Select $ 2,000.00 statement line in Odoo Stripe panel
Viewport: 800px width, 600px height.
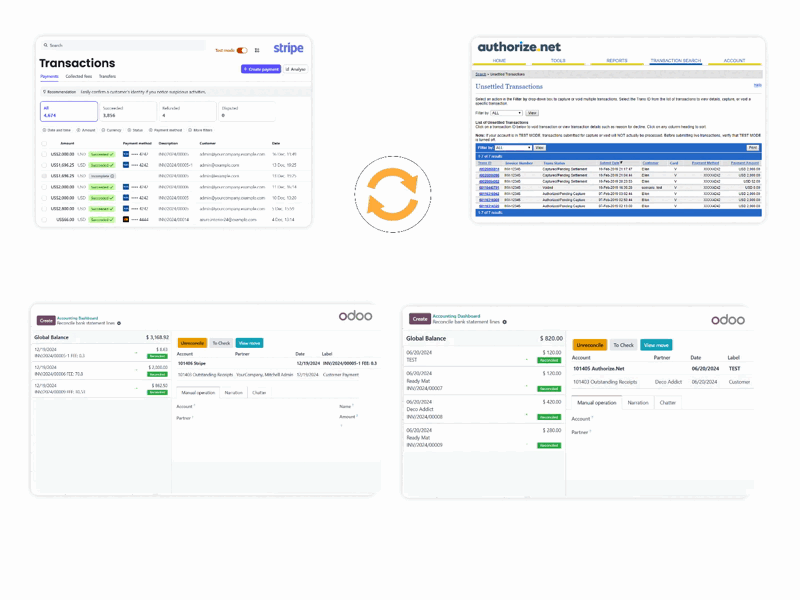point(101,370)
